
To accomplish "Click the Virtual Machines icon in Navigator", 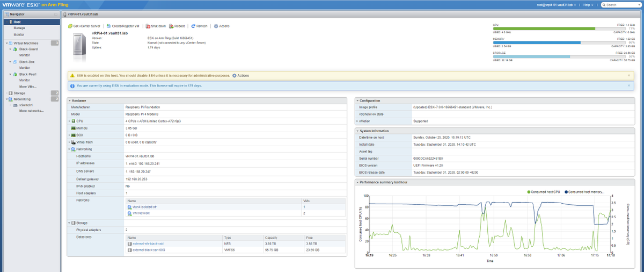I will pos(10,42).
